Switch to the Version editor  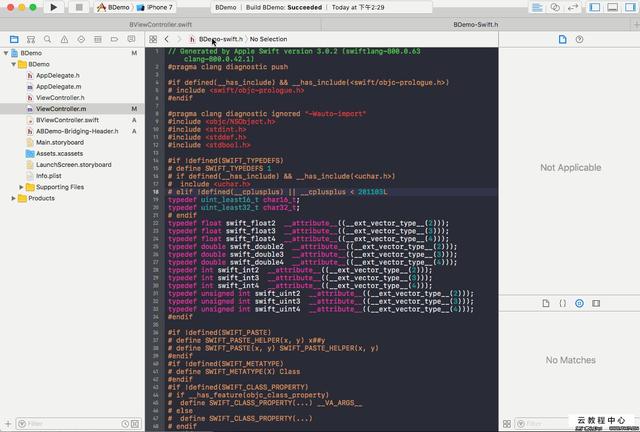point(573,7)
